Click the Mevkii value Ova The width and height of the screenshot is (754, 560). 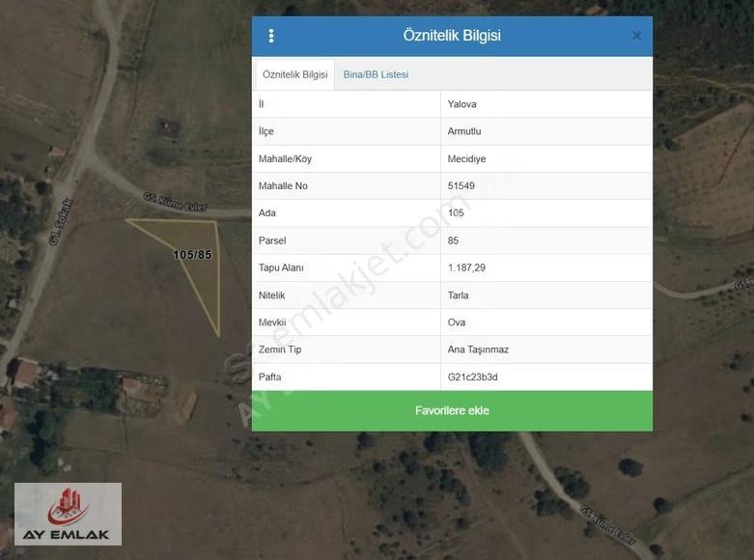[x=456, y=322]
